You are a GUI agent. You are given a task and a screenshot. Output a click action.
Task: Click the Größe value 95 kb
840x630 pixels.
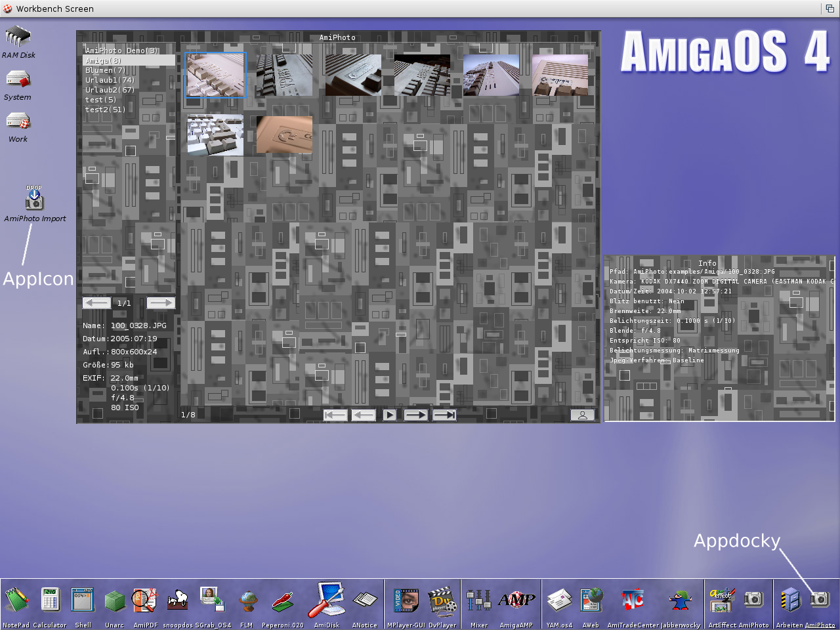[122, 365]
